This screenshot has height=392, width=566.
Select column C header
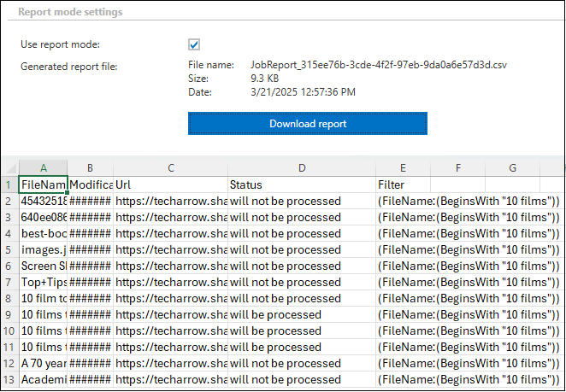[x=170, y=168]
